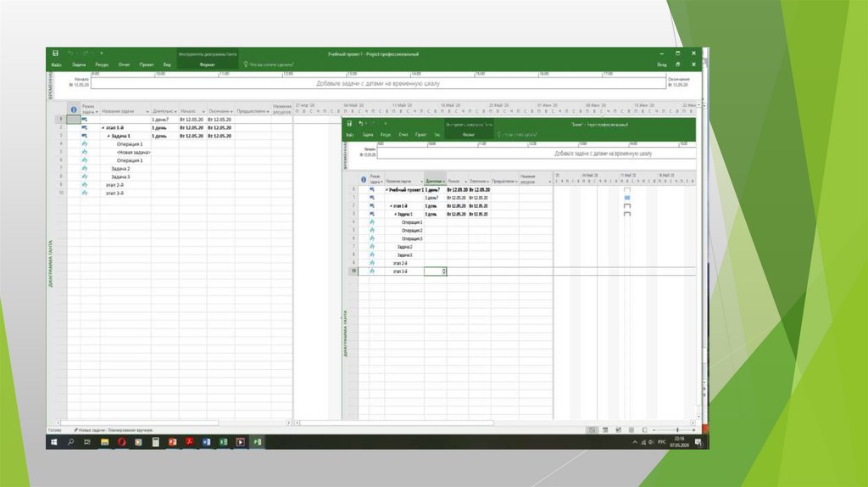
Task: Open the Формат tab in the back window
Action: (207, 64)
